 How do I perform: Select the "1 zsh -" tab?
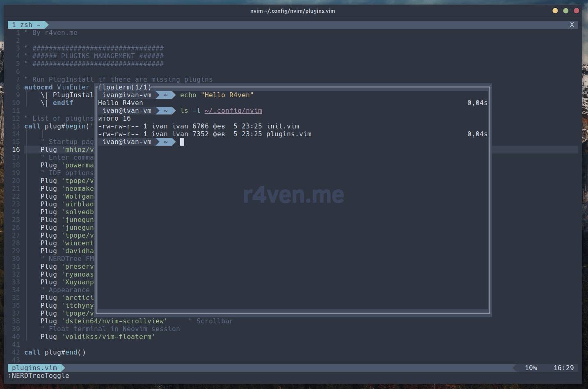click(x=26, y=25)
